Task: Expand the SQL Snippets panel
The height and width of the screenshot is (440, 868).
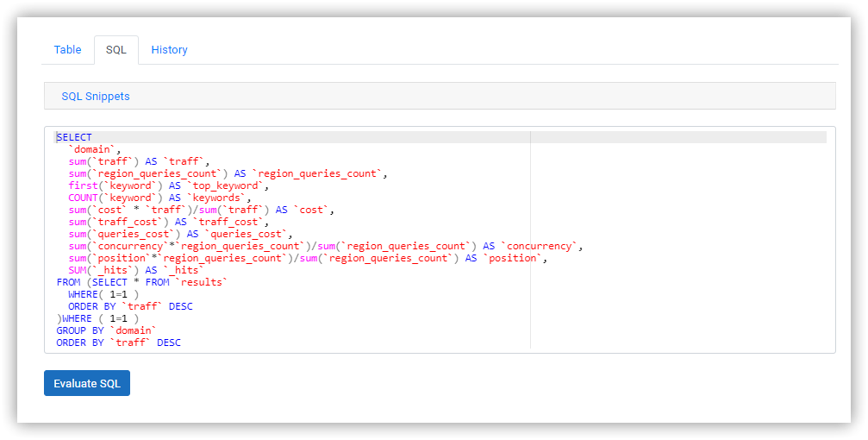Action: 95,97
